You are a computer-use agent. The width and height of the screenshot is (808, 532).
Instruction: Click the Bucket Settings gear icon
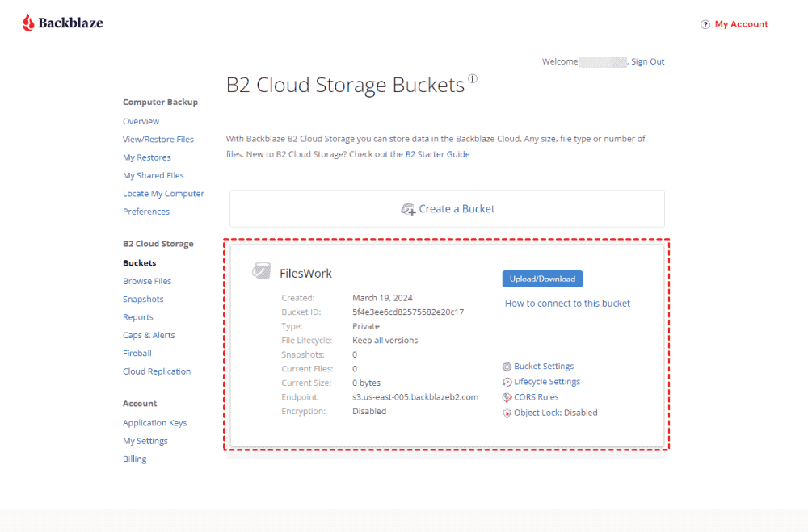pos(507,367)
